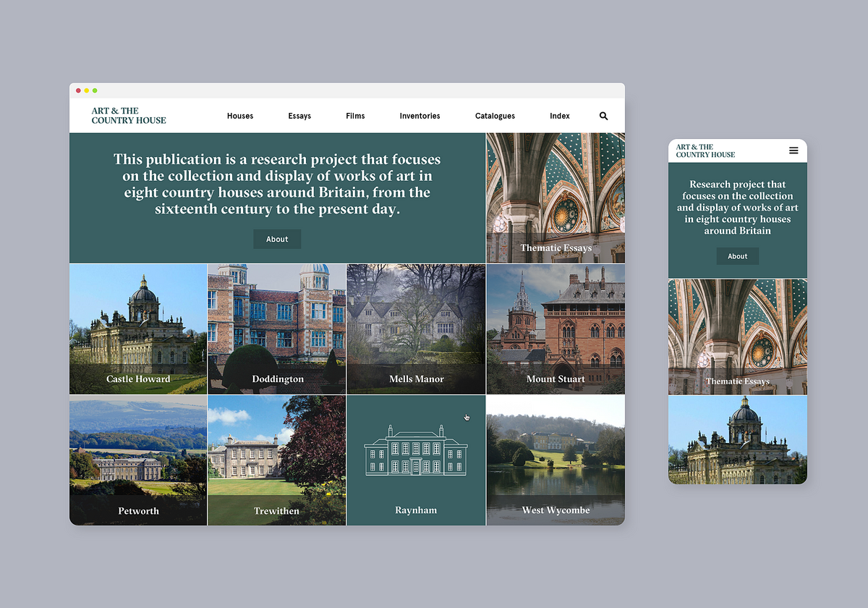Navigate to Catalogues
This screenshot has height=608, width=868.
click(495, 116)
